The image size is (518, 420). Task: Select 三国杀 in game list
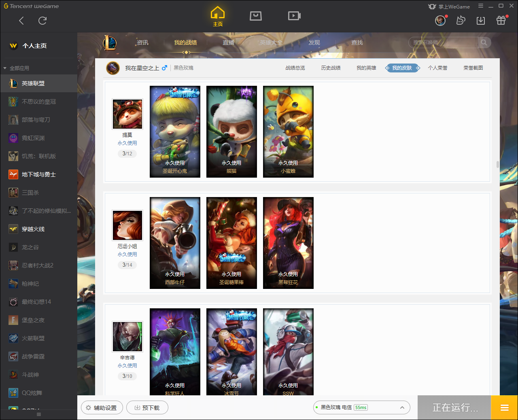38,193
